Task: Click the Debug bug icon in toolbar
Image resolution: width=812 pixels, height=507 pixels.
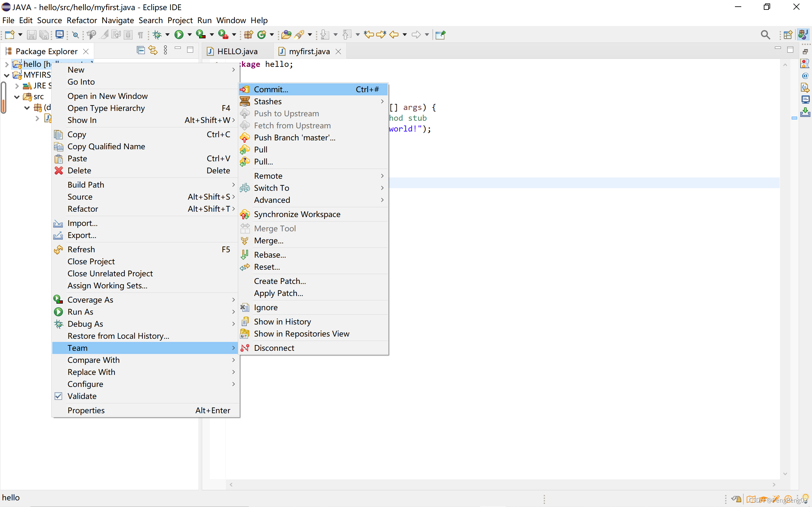Action: [157, 35]
